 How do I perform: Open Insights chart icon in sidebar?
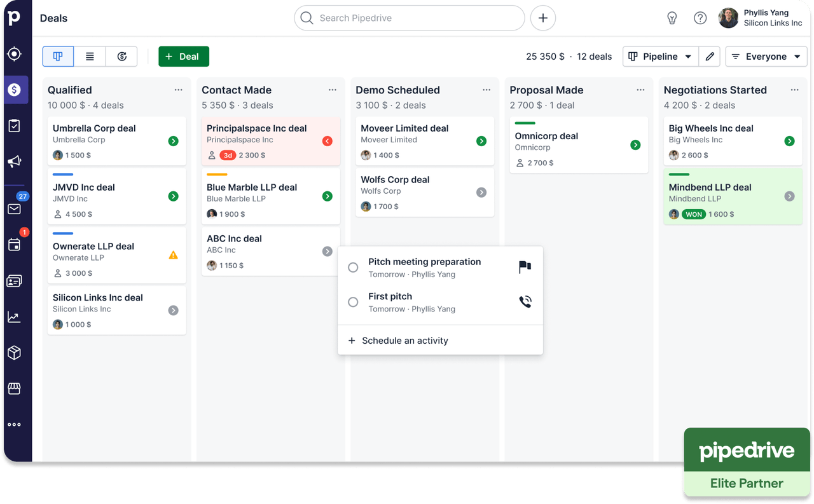[14, 317]
